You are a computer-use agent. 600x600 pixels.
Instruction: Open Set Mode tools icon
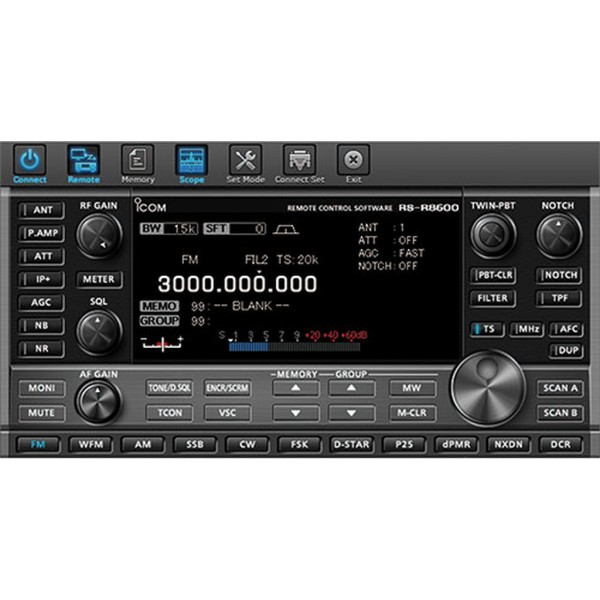point(245,160)
